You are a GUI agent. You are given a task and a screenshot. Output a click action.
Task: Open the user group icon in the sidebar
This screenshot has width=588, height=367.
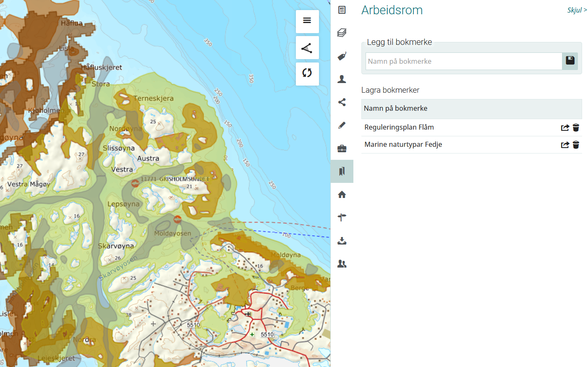[x=342, y=264]
